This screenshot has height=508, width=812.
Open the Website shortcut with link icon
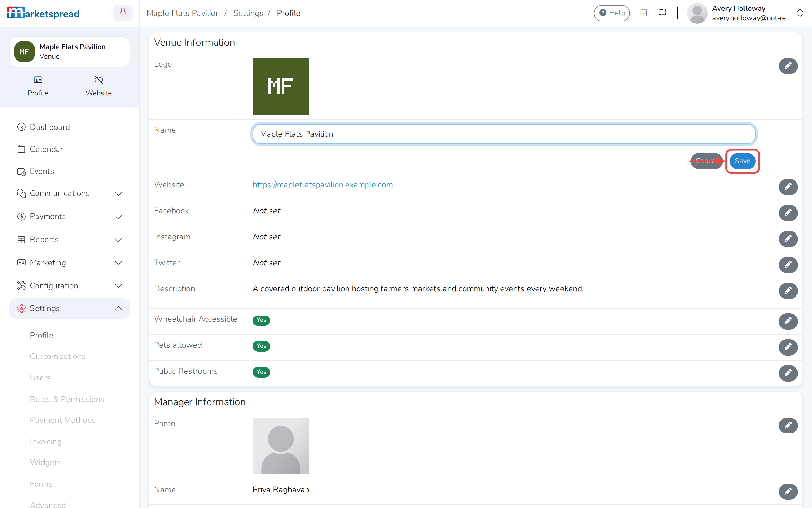98,86
